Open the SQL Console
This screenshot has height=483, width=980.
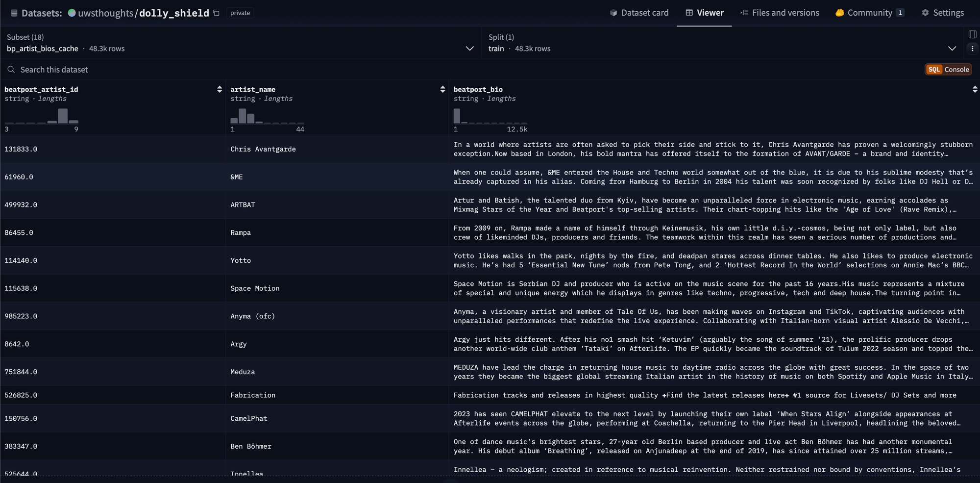948,70
